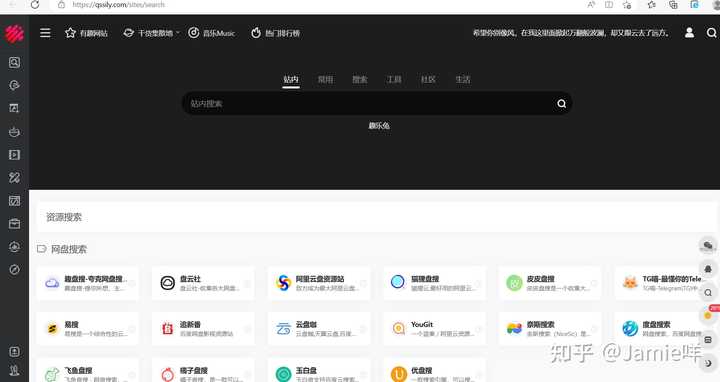Open the 橘子盘搜 card
The image size is (720, 382).
click(203, 371)
